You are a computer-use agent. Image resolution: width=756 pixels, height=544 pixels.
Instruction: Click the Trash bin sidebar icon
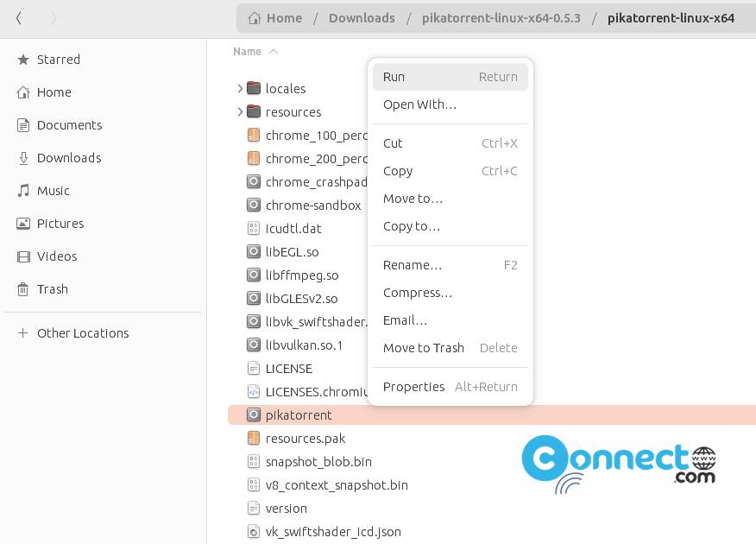pos(22,289)
